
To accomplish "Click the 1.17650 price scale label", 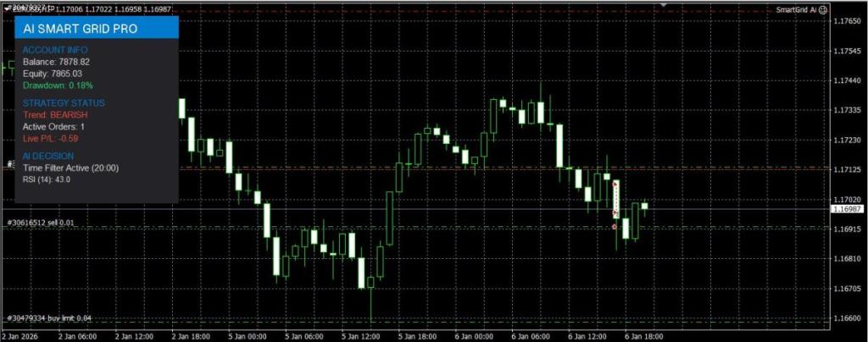I will (847, 21).
